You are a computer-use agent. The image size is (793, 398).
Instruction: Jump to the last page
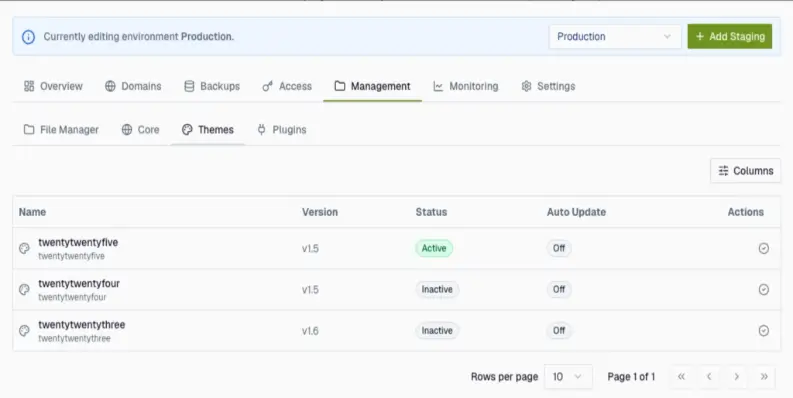tap(764, 377)
